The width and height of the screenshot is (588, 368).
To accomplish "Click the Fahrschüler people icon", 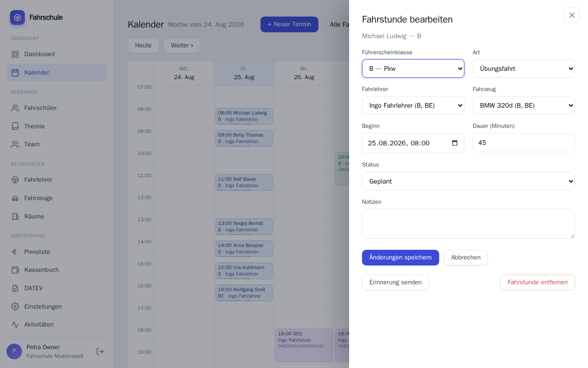I will point(15,108).
